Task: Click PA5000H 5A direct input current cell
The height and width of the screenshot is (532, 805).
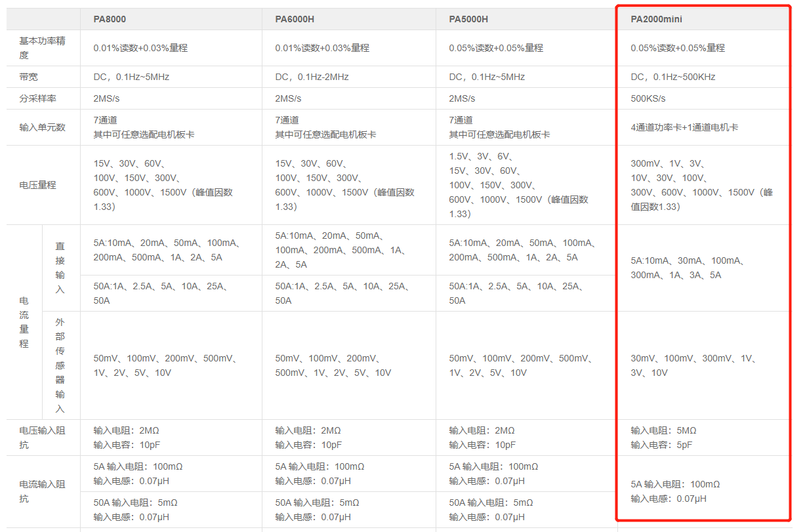Action: (x=523, y=250)
